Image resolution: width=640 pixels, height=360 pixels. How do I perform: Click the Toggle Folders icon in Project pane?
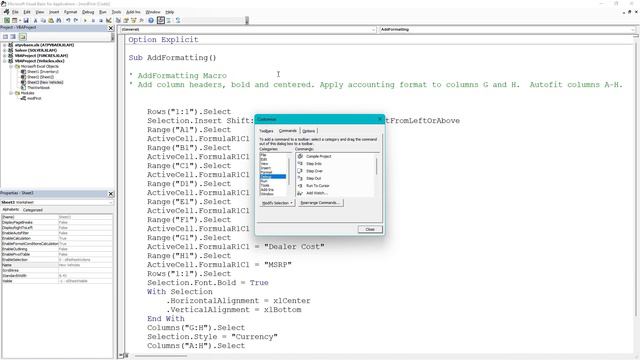click(x=22, y=37)
